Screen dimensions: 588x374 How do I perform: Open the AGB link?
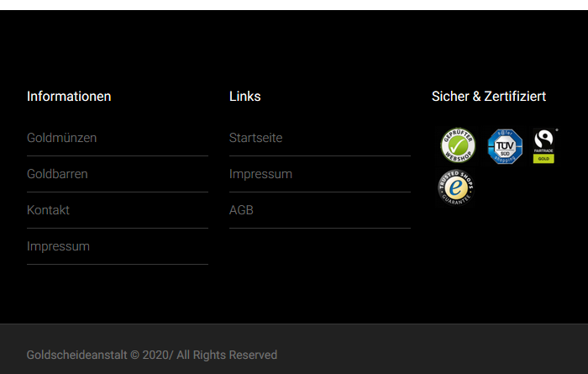241,210
